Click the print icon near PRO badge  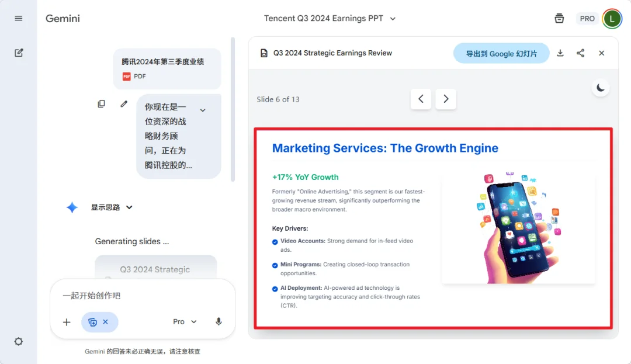coord(559,18)
